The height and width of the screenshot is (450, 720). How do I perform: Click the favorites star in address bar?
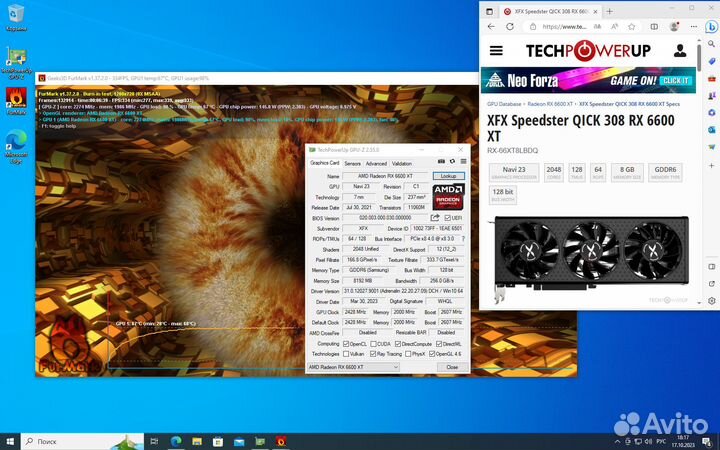632,27
